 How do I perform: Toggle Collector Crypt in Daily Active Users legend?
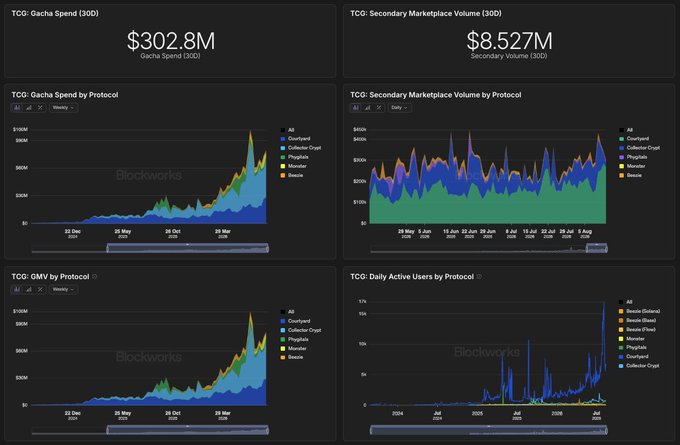[x=639, y=366]
